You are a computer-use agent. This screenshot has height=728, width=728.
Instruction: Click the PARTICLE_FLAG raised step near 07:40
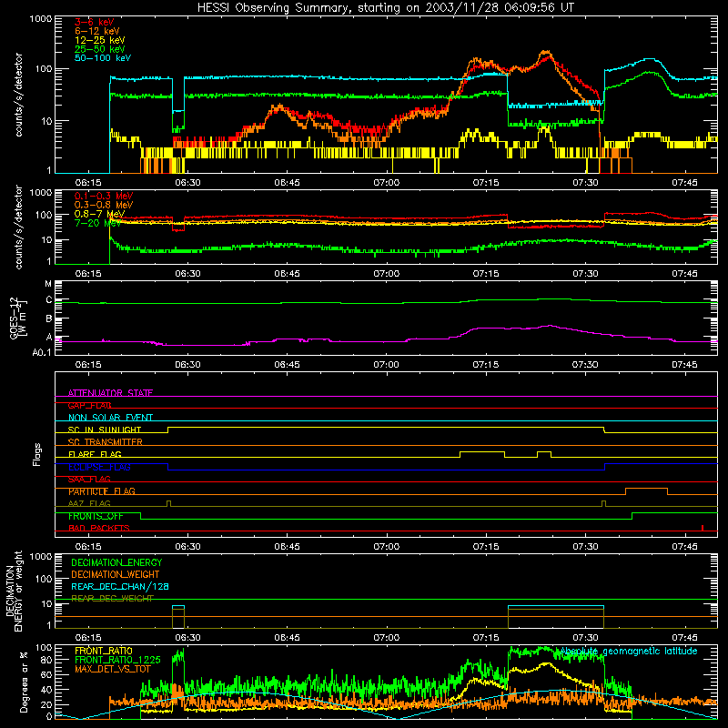coord(646,489)
